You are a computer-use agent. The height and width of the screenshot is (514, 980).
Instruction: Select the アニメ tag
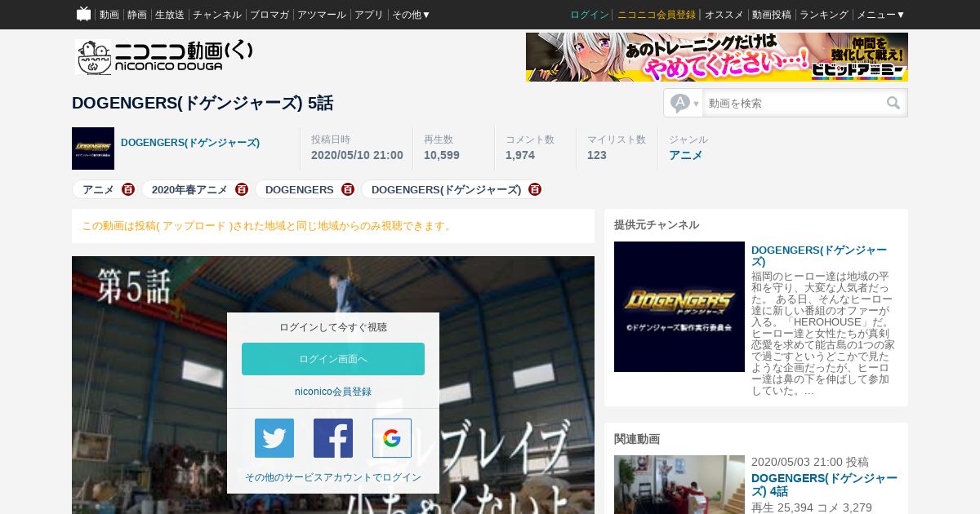pos(98,189)
